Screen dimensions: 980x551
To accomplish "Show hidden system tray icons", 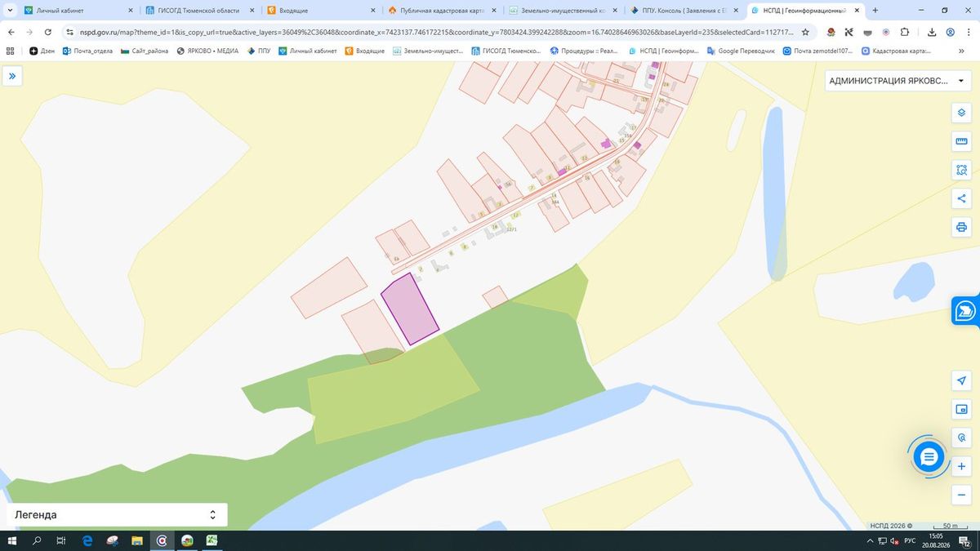I will pos(870,540).
